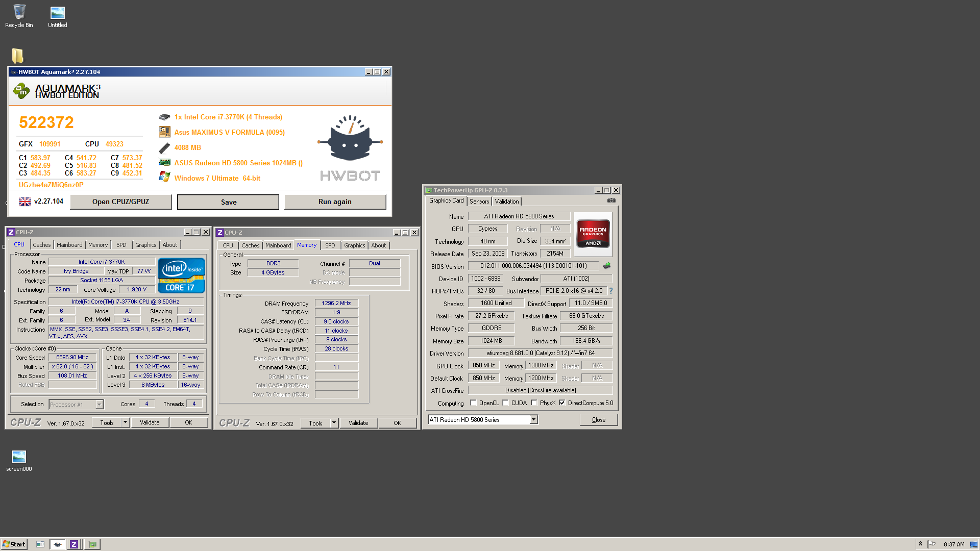Click the Multiplier x 62.0 value in CPU-Z
The height and width of the screenshot is (551, 980).
click(x=72, y=366)
